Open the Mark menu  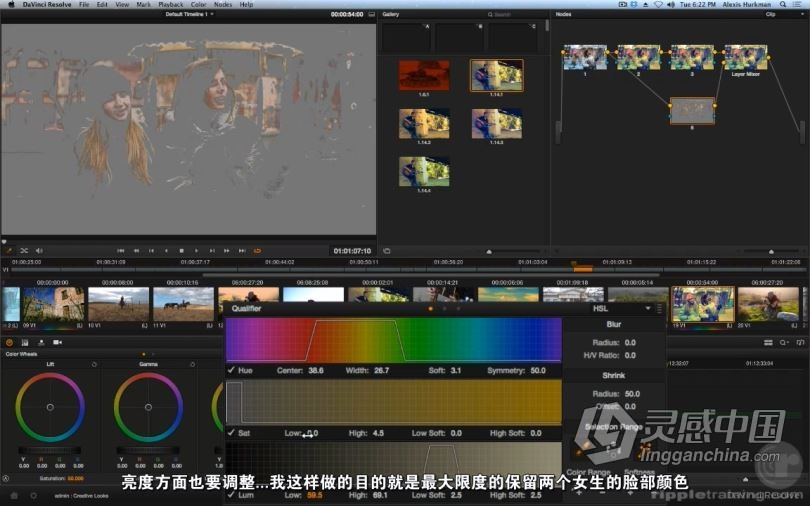143,4
